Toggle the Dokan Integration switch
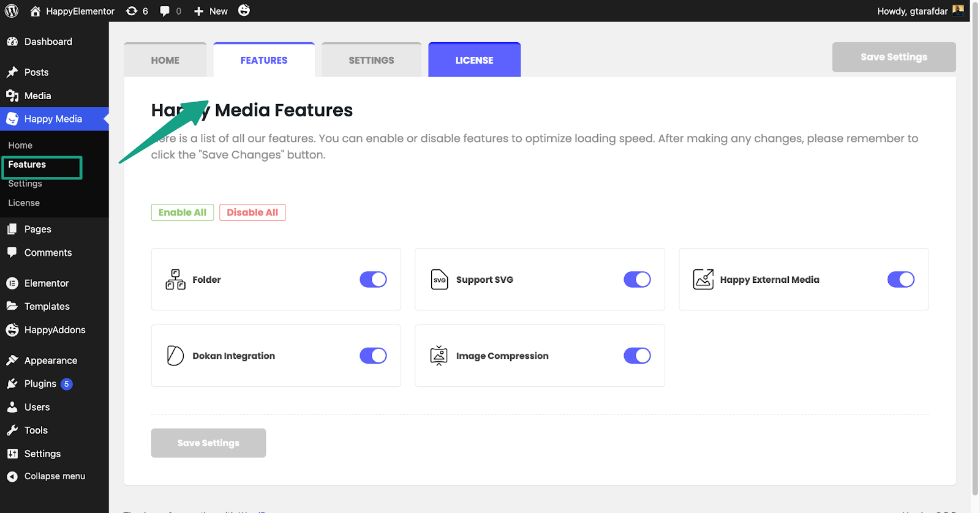The image size is (980, 513). click(x=373, y=356)
